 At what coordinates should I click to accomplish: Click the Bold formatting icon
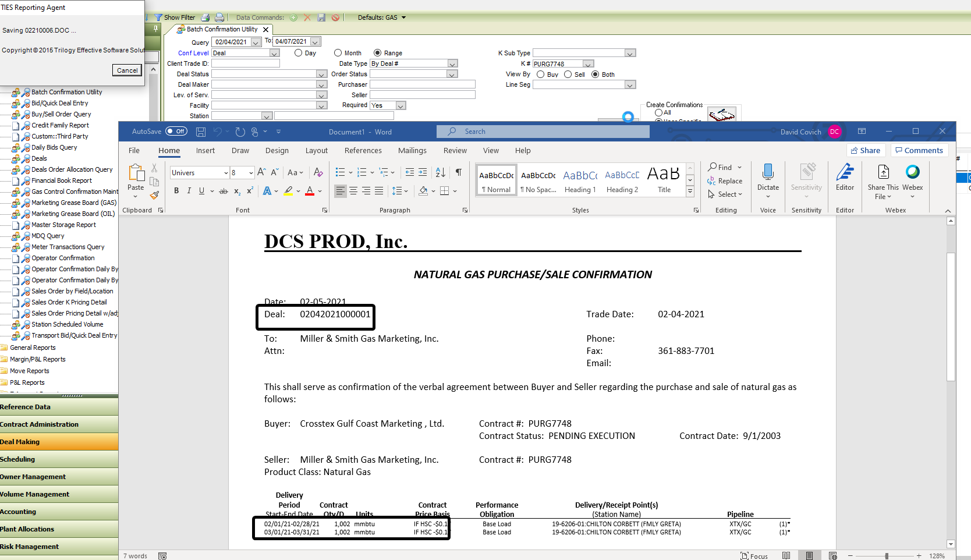(x=176, y=191)
